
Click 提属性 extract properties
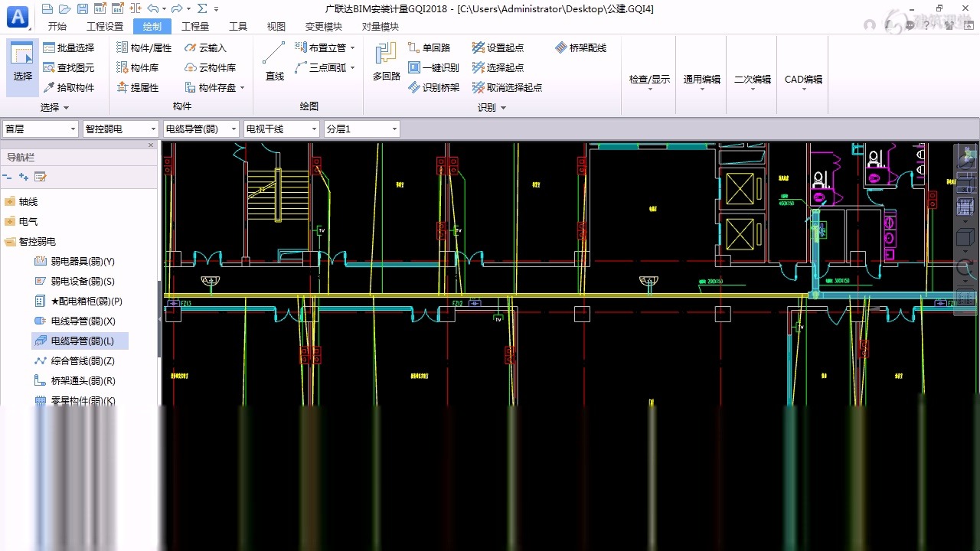(x=138, y=87)
